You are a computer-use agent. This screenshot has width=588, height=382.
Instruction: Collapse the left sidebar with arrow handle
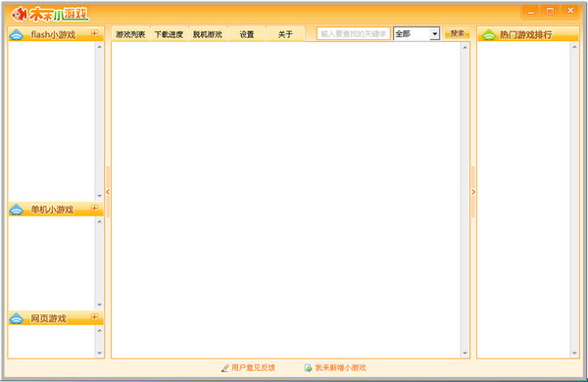(x=108, y=192)
